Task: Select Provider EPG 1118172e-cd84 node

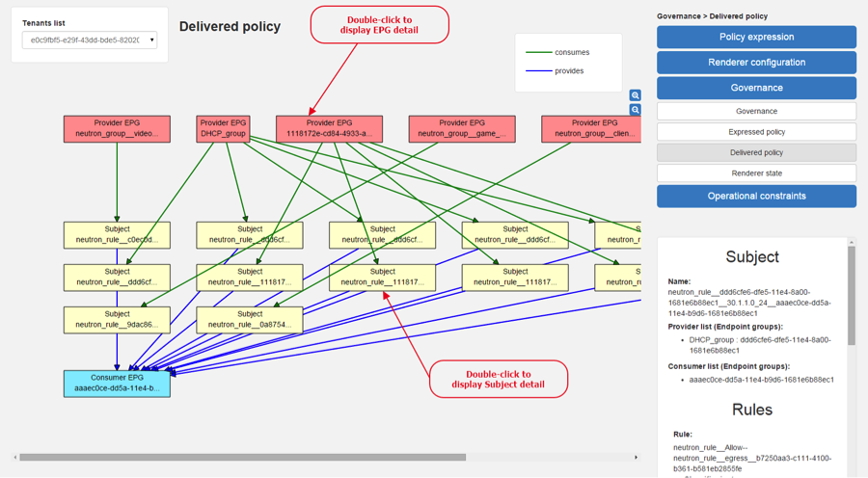Action: click(330, 129)
